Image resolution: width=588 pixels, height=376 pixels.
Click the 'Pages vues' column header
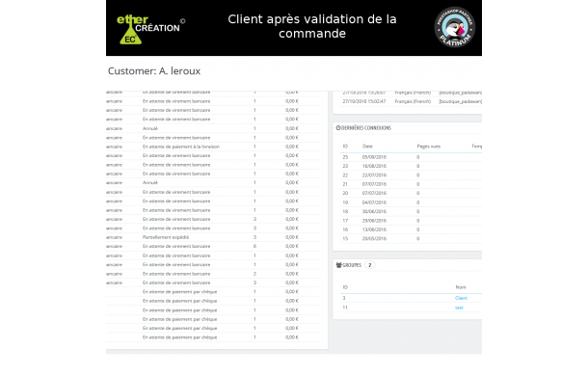(428, 147)
